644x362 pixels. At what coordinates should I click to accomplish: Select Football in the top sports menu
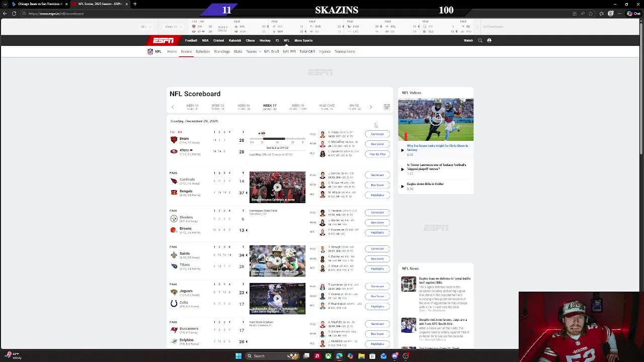point(191,40)
